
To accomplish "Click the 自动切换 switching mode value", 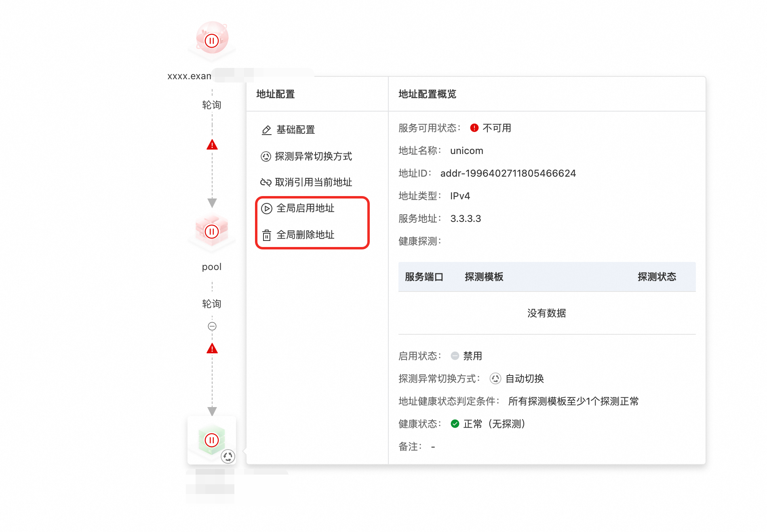I will (x=525, y=379).
